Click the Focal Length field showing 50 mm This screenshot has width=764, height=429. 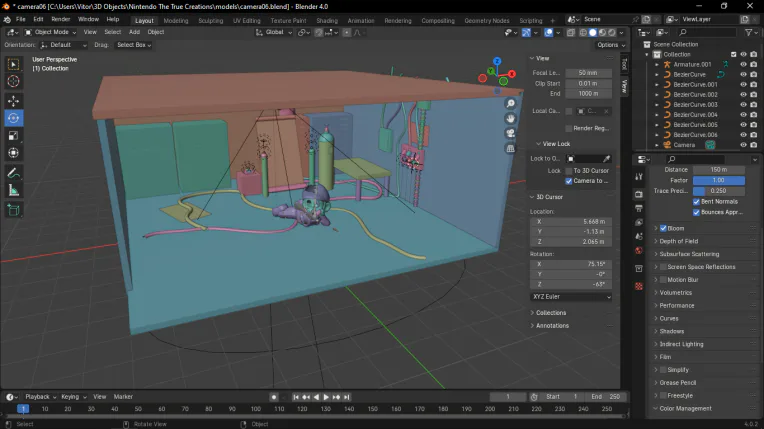pyautogui.click(x=589, y=73)
